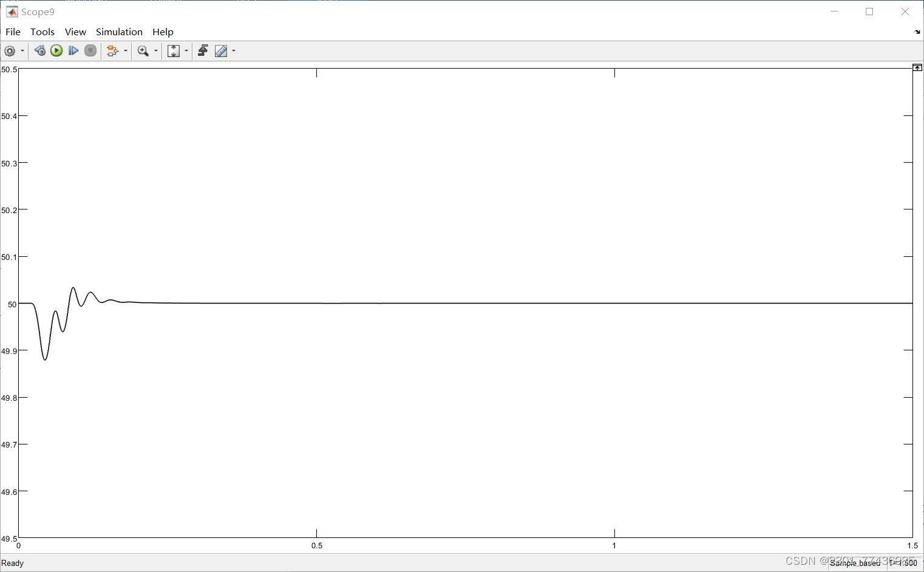Open the Tools menu
Image resolution: width=924 pixels, height=572 pixels.
42,32
